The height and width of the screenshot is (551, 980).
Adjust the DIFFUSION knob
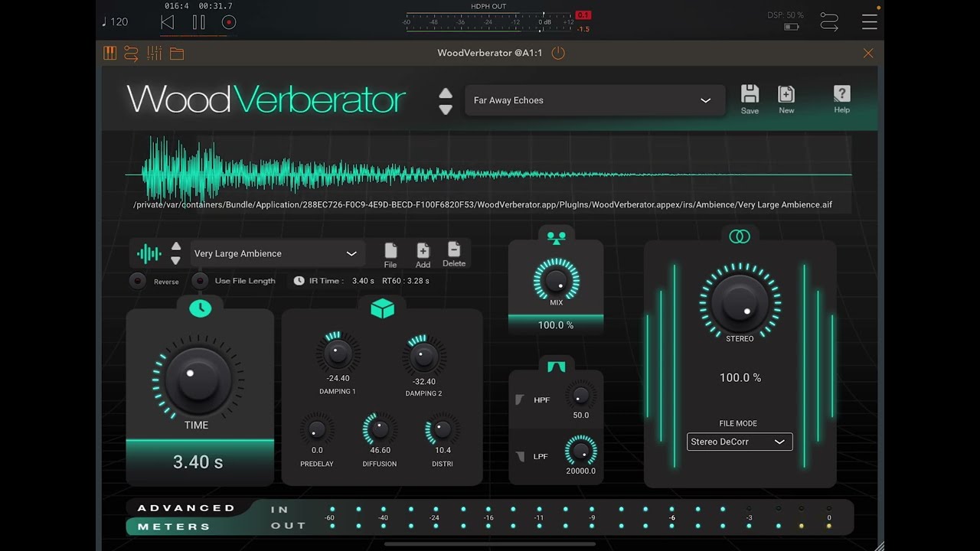380,429
